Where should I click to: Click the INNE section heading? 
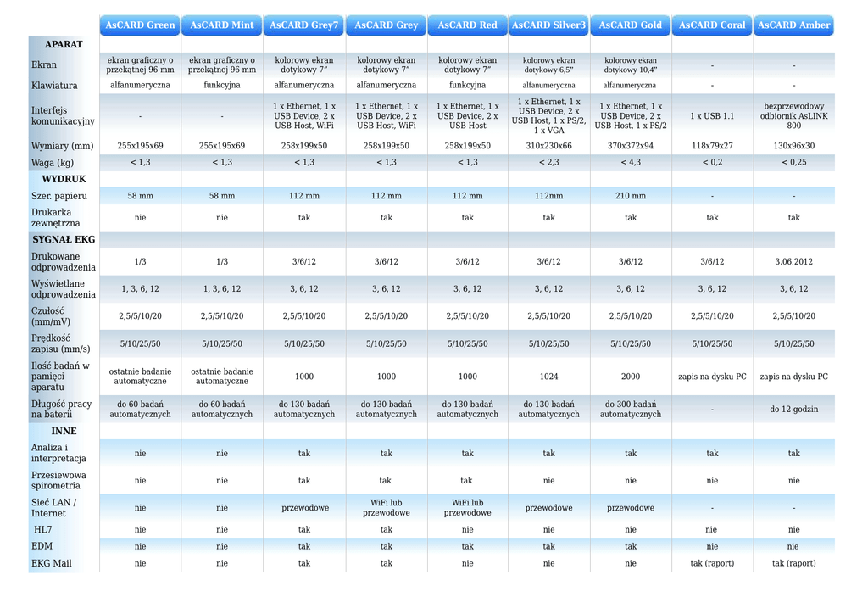(x=64, y=431)
